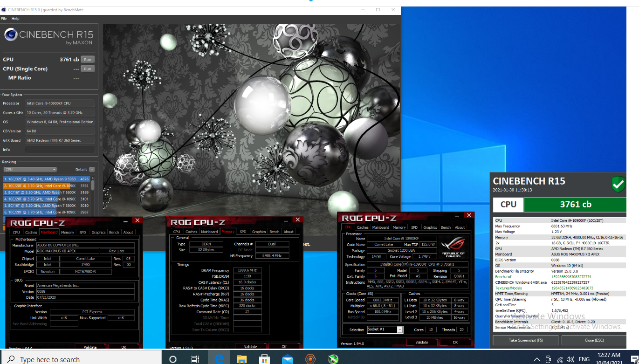Image resolution: width=639 pixels, height=364 pixels.
Task: Click Cinebench R15 logo icon
Action: [x=11, y=34]
